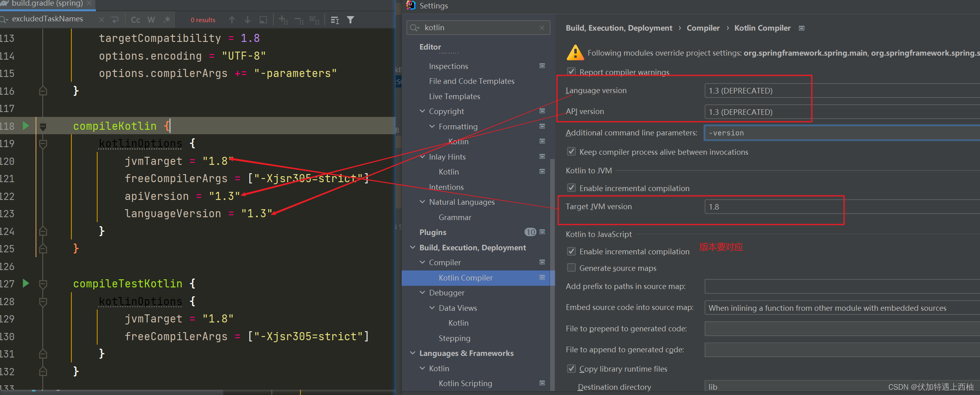Click project-level icon beside Kotlin Compiler row
The image size is (980, 395).
point(542,277)
